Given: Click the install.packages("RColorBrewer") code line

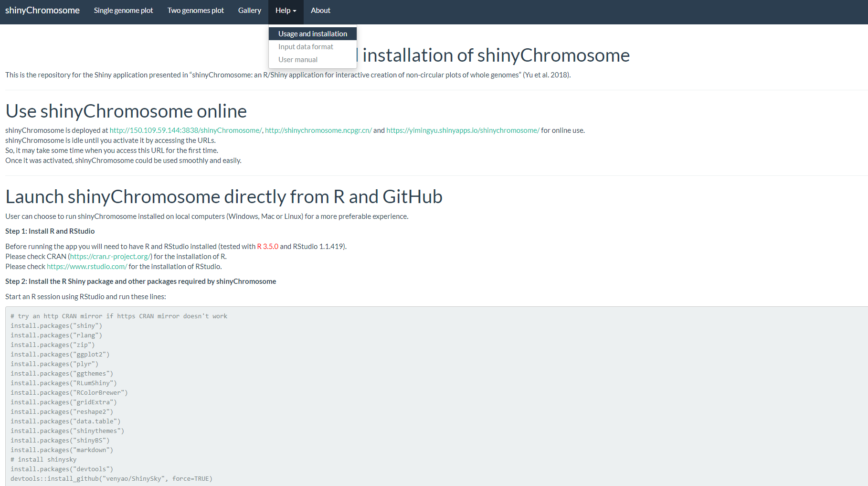Looking at the screenshot, I should point(69,393).
